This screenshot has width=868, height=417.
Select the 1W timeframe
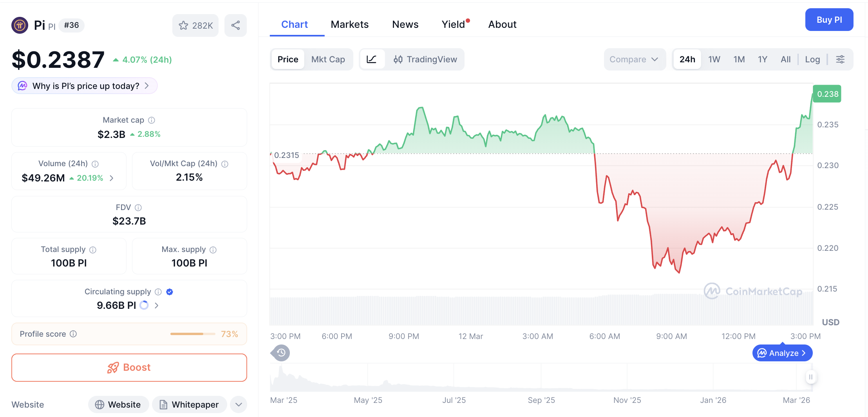(x=714, y=59)
